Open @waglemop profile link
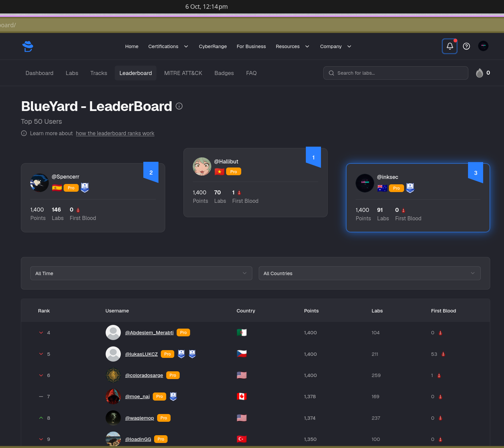Viewport: 504px width, 448px height. point(140,418)
